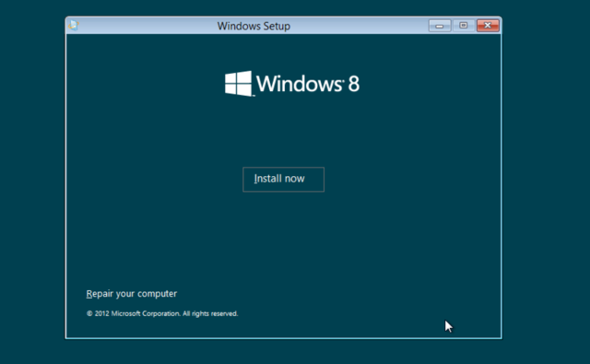Click the 2012 Microsoft Corporation copyright text
The image size is (590, 364).
tap(162, 313)
